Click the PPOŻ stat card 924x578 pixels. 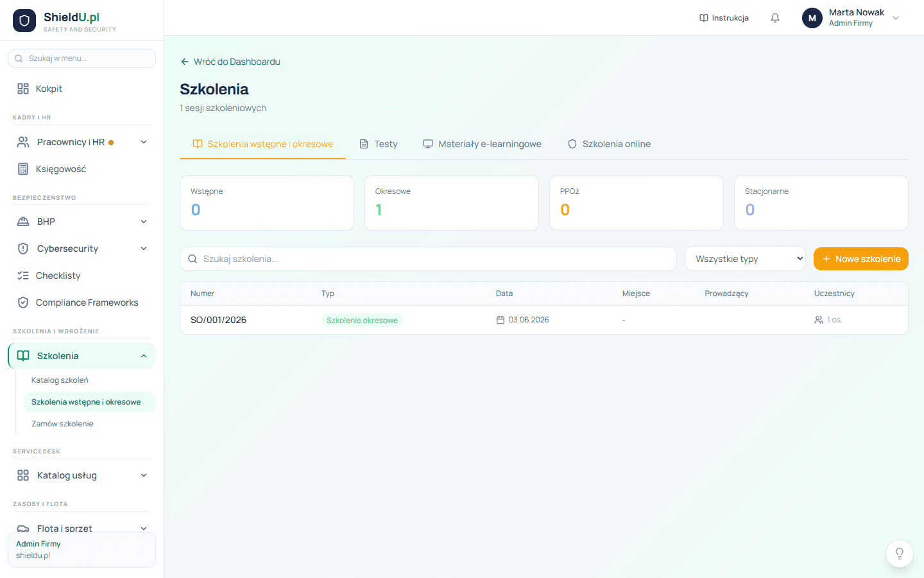coord(637,203)
